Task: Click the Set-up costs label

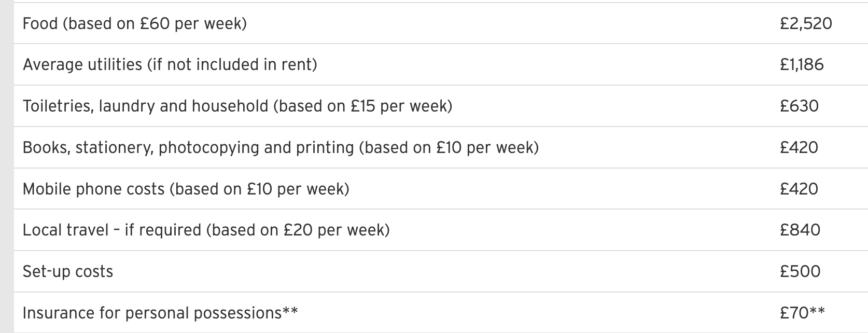Action: [x=68, y=271]
